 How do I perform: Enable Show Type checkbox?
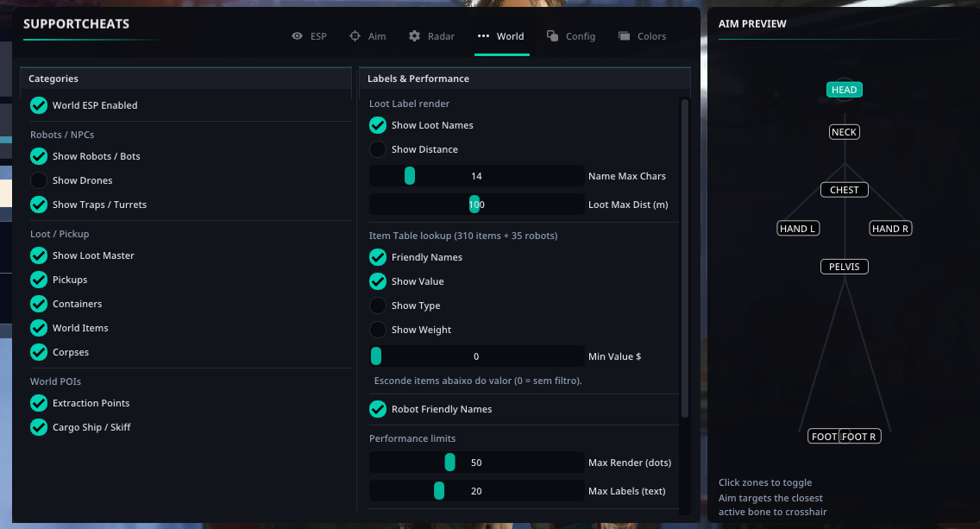point(378,305)
